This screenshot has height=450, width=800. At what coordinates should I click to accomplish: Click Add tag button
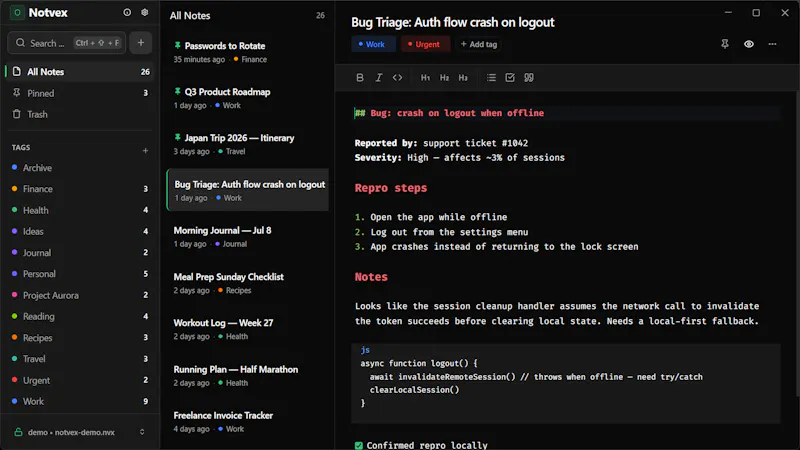coord(479,44)
